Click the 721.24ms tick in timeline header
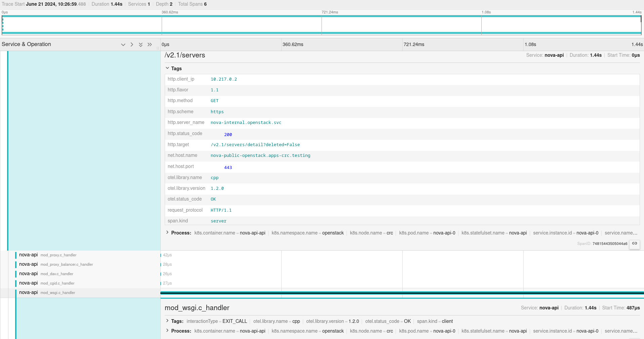Viewport: 644px width, 339px height. [414, 44]
